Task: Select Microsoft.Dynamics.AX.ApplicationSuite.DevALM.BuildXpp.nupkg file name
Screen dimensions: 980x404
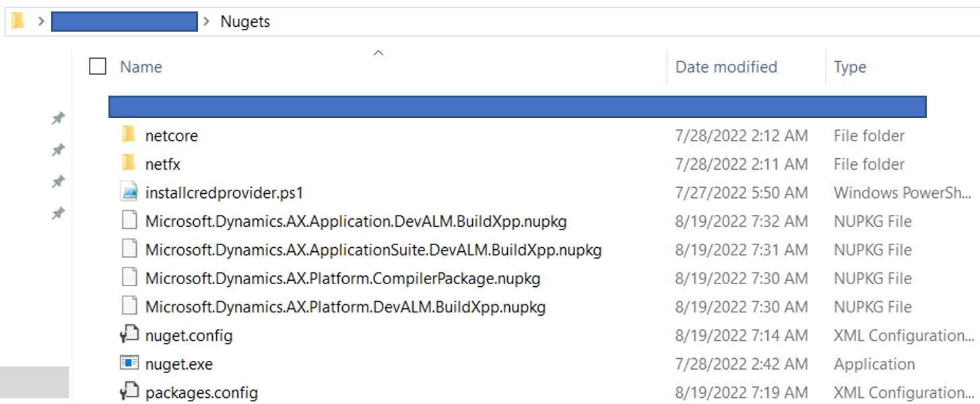Action: tap(374, 250)
